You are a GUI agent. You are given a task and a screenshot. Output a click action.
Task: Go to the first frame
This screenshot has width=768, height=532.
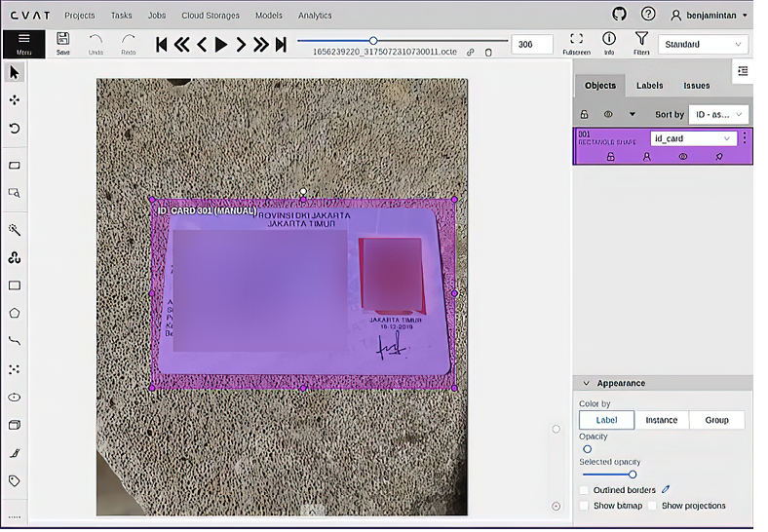click(161, 45)
